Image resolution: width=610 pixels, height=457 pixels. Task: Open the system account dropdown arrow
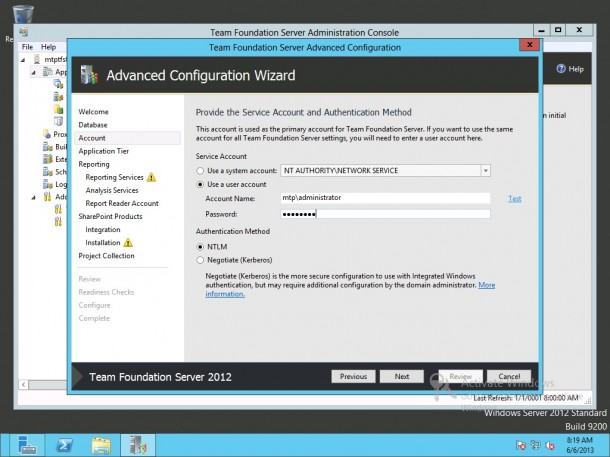(485, 171)
